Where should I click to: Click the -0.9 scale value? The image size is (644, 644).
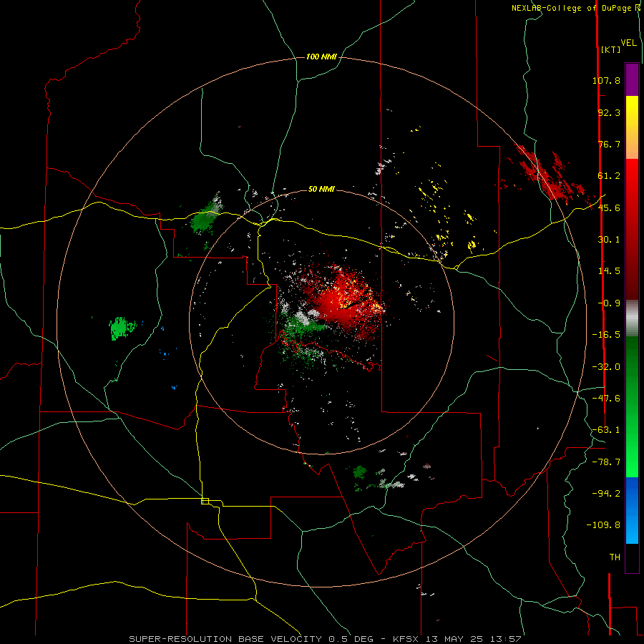[x=609, y=303]
